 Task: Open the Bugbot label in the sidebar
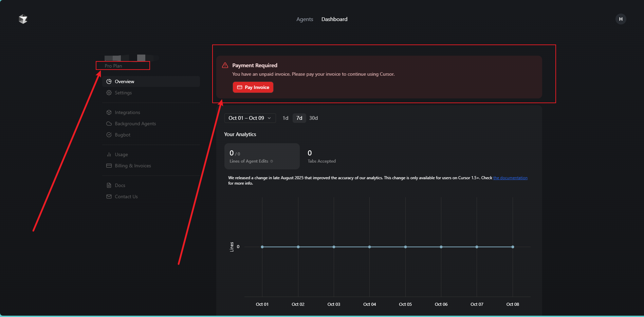tap(123, 135)
